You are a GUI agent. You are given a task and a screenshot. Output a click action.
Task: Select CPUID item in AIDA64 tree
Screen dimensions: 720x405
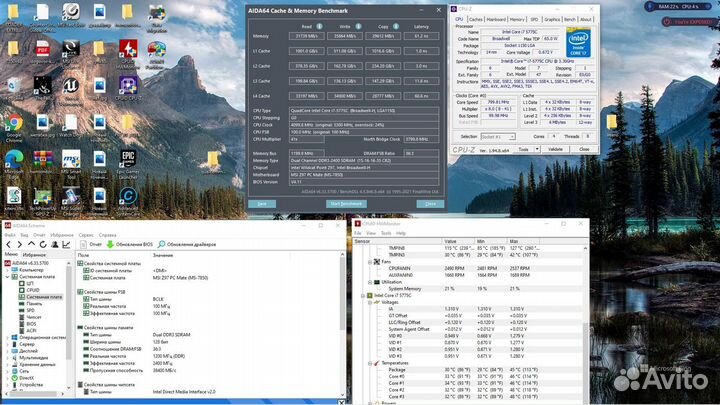pyautogui.click(x=33, y=290)
